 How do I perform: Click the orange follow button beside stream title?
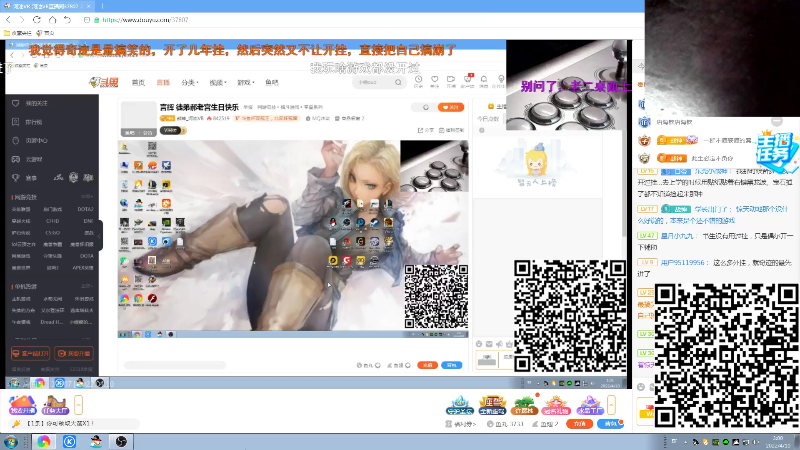451,107
